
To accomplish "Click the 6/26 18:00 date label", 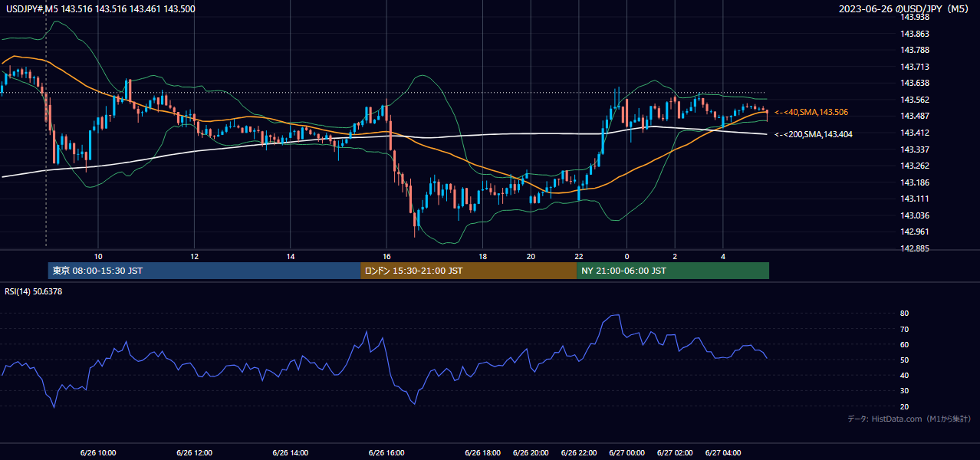I will (x=482, y=453).
